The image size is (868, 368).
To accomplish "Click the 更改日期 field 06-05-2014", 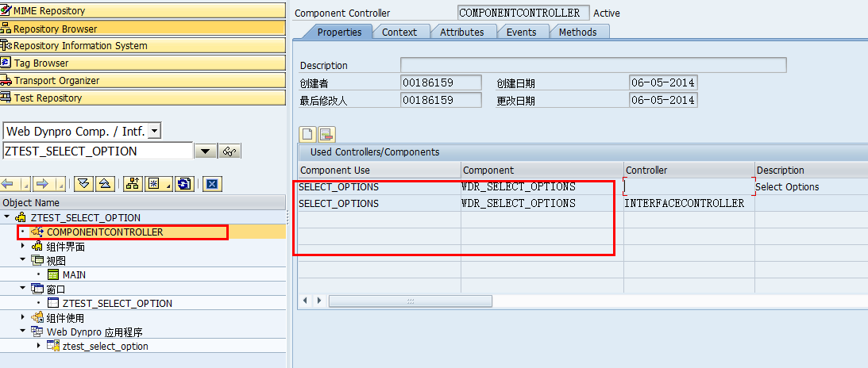I will click(x=663, y=100).
